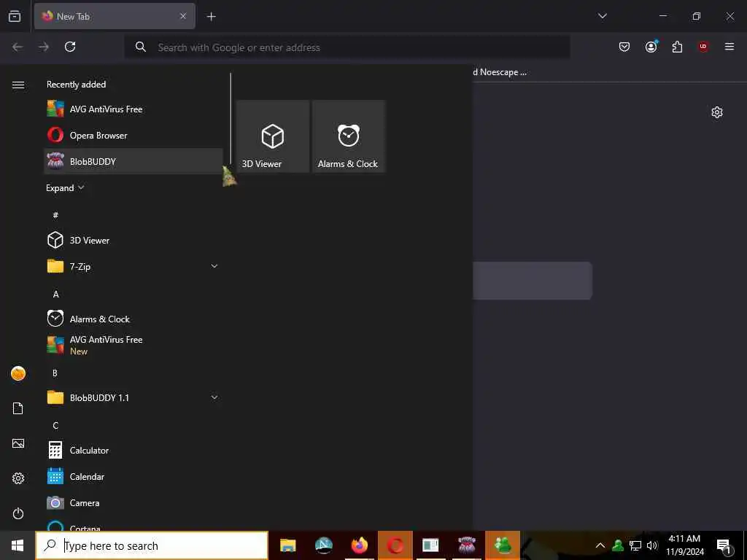Open Settings gear in the Start sidebar
The height and width of the screenshot is (560, 747).
pyautogui.click(x=18, y=478)
